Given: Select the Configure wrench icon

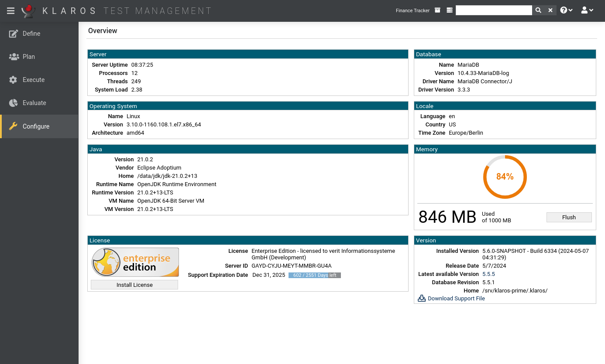Looking at the screenshot, I should click(x=14, y=126).
